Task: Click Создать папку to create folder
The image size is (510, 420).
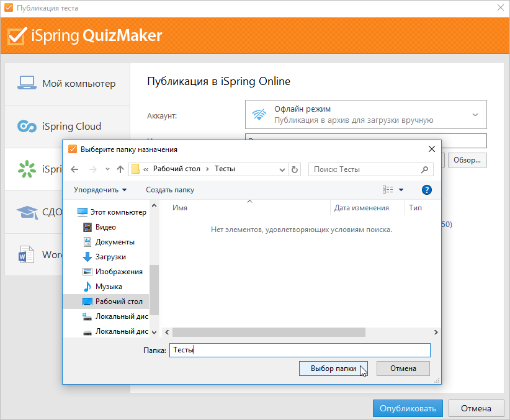Action: pos(170,190)
